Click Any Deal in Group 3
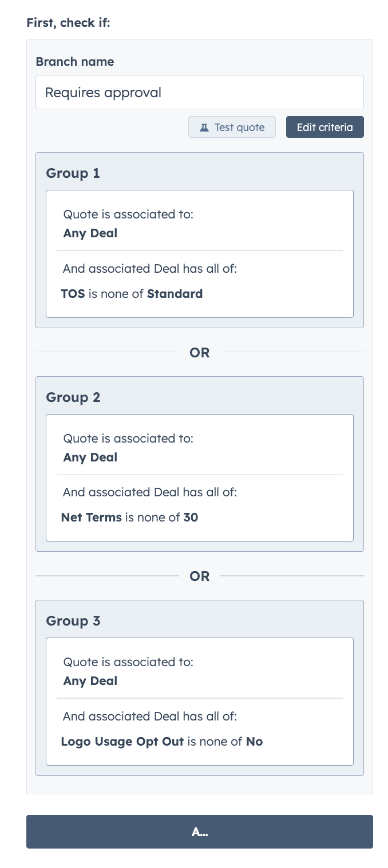 (90, 681)
